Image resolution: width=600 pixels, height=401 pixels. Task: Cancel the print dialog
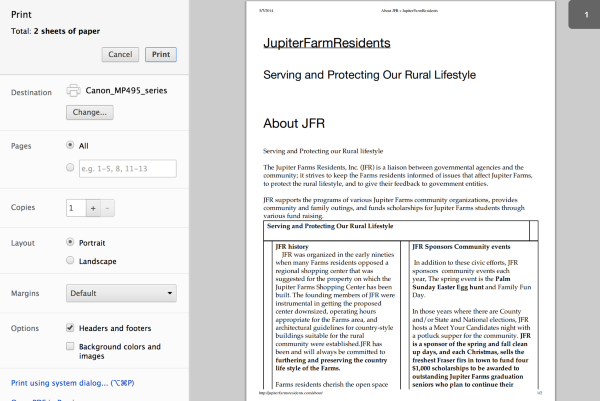120,54
